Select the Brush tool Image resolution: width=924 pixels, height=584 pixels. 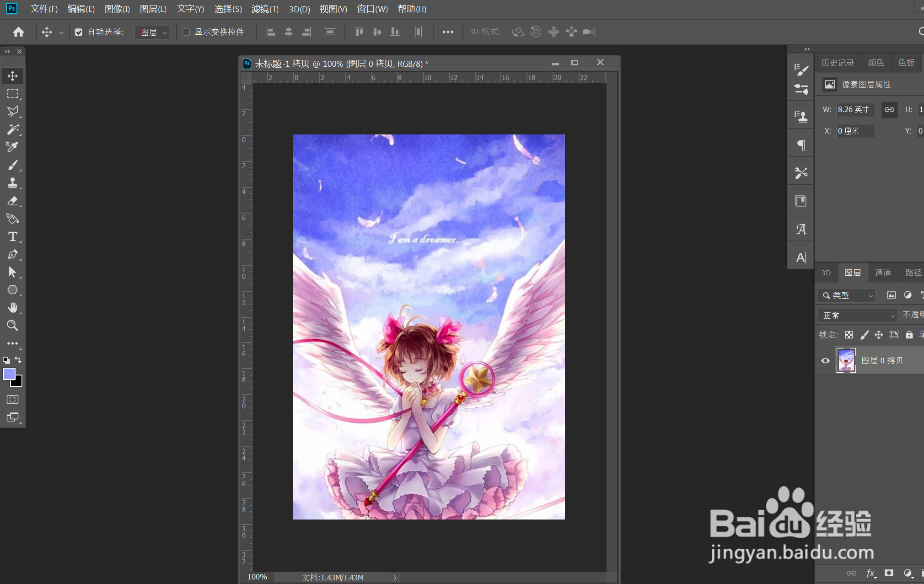coord(12,165)
